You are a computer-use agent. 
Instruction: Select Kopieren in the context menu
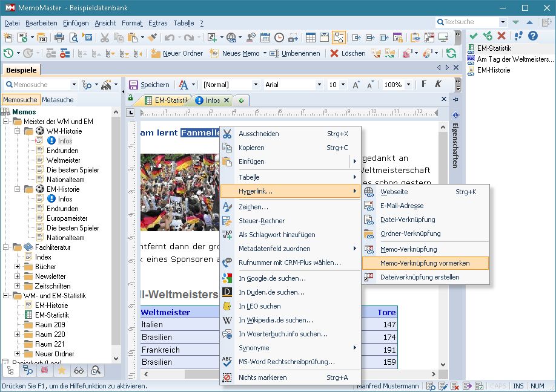point(251,148)
